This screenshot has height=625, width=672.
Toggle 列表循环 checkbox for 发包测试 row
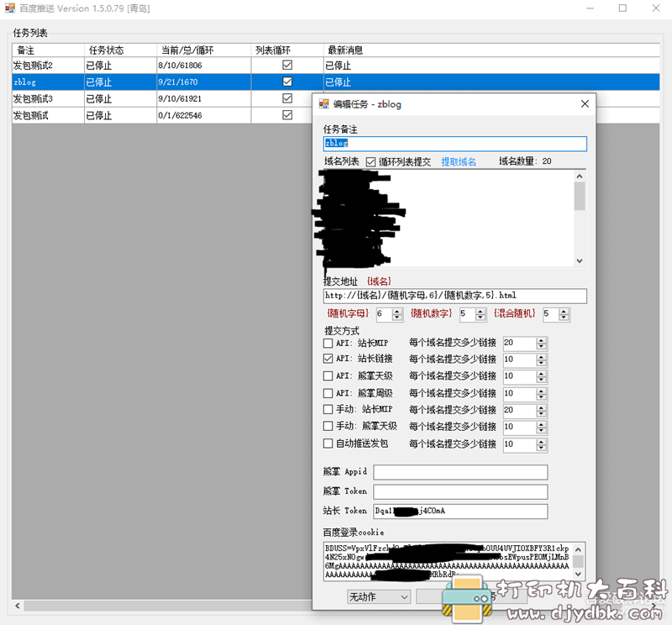[287, 115]
